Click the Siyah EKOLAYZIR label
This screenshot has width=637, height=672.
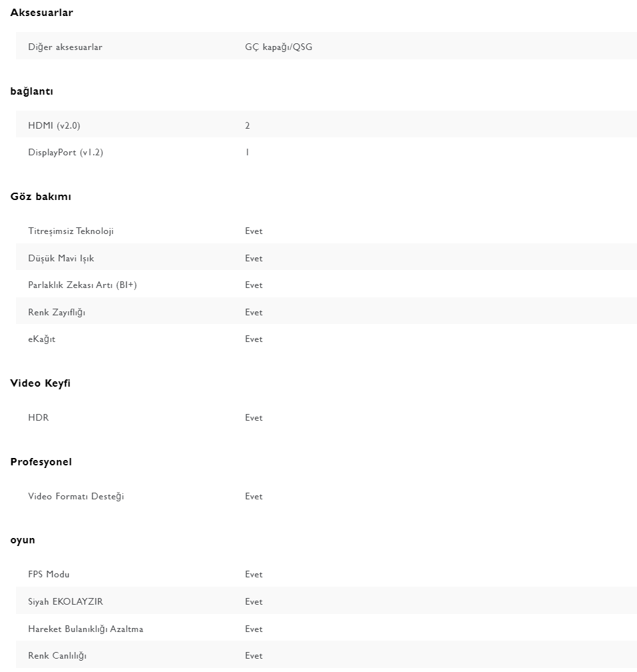[x=65, y=602]
